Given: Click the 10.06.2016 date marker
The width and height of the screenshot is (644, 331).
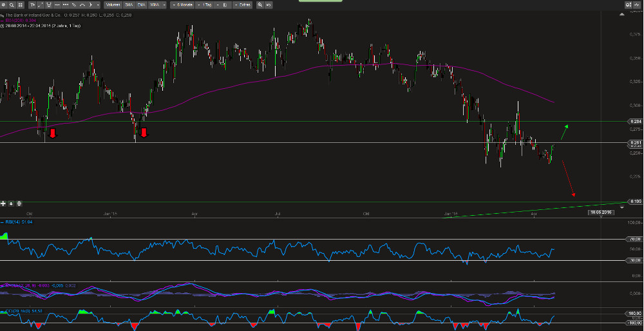Looking at the screenshot, I should (601, 212).
